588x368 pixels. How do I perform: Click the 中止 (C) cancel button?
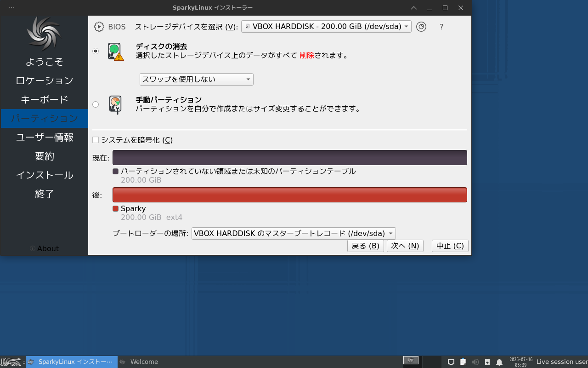(x=450, y=246)
